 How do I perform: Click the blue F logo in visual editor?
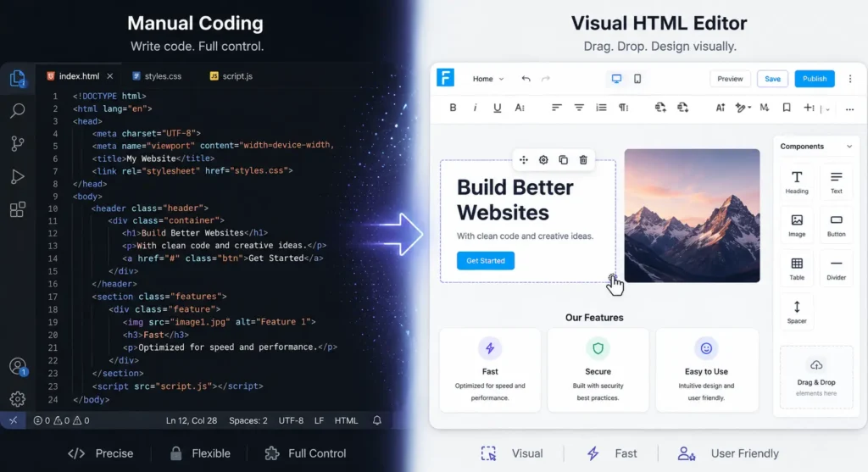click(445, 77)
